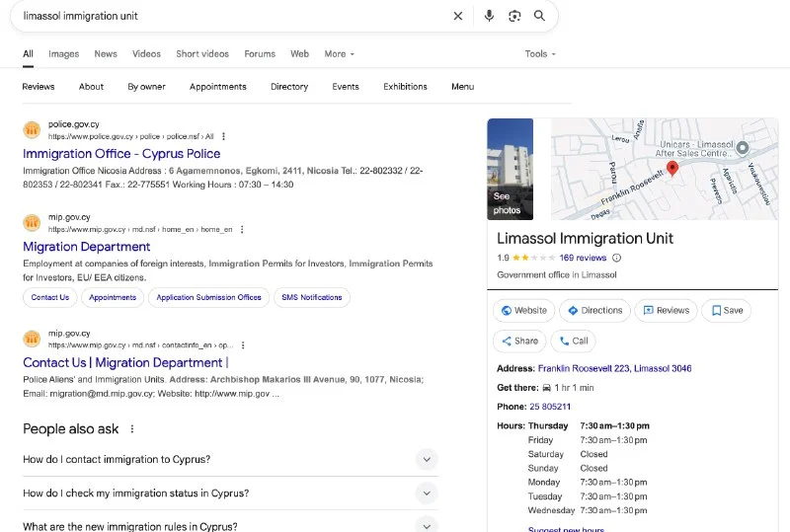Click the red map pin on the map
The height and width of the screenshot is (532, 790).
pyautogui.click(x=672, y=168)
